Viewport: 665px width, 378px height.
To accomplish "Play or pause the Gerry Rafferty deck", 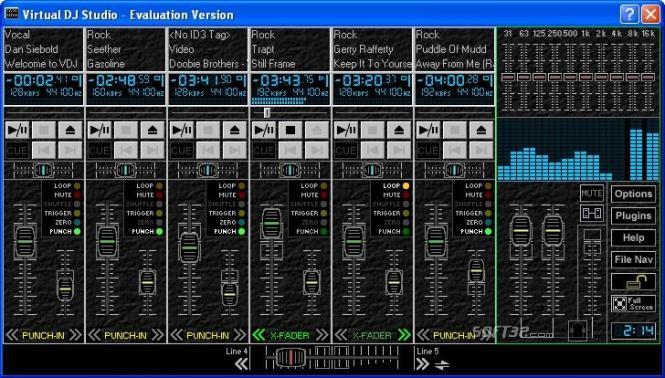I will coord(346,130).
